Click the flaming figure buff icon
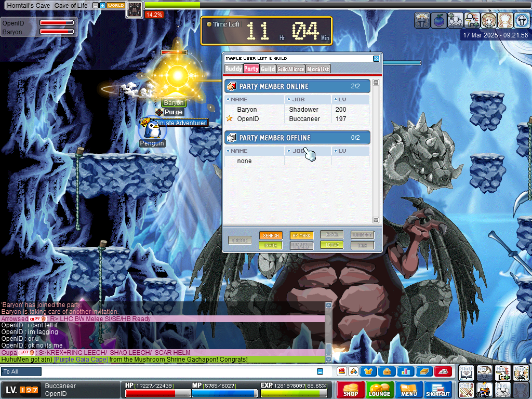Image resolution: width=532 pixels, height=399 pixels. coord(505,20)
